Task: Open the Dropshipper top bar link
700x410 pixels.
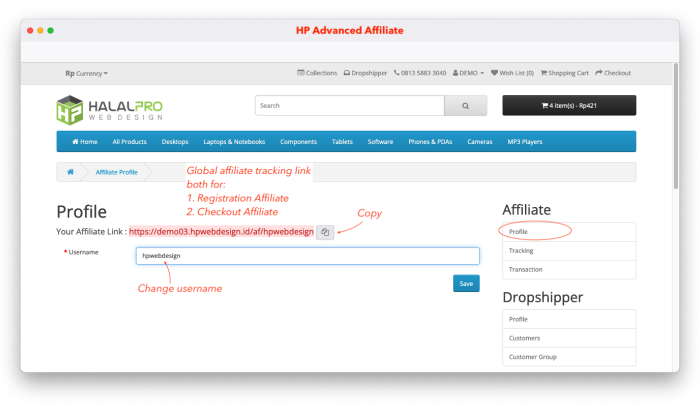Action: 366,73
